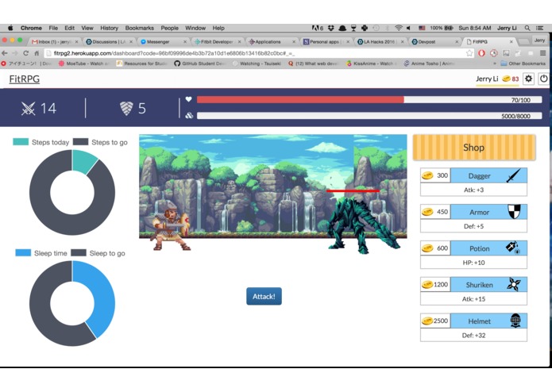Click the red health bar 70/100
The image size is (552, 392).
(369, 100)
